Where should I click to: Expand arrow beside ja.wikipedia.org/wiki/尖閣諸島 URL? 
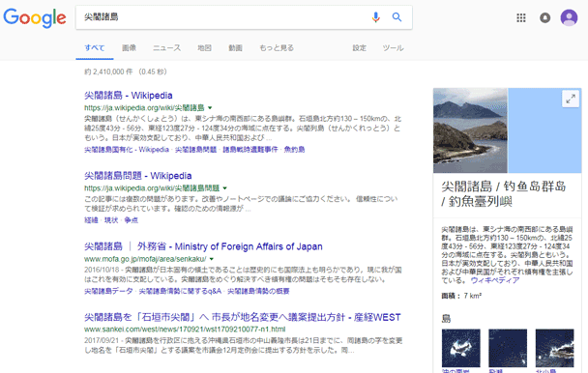point(210,108)
